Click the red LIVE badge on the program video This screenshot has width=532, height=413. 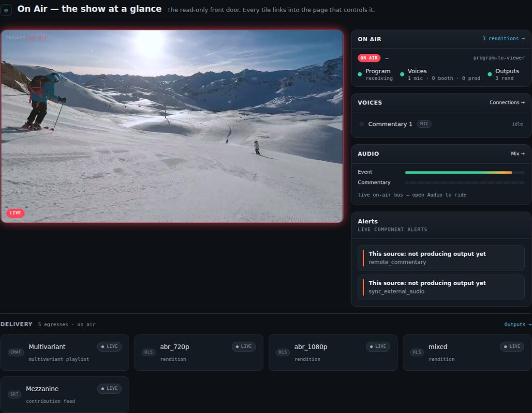click(15, 213)
